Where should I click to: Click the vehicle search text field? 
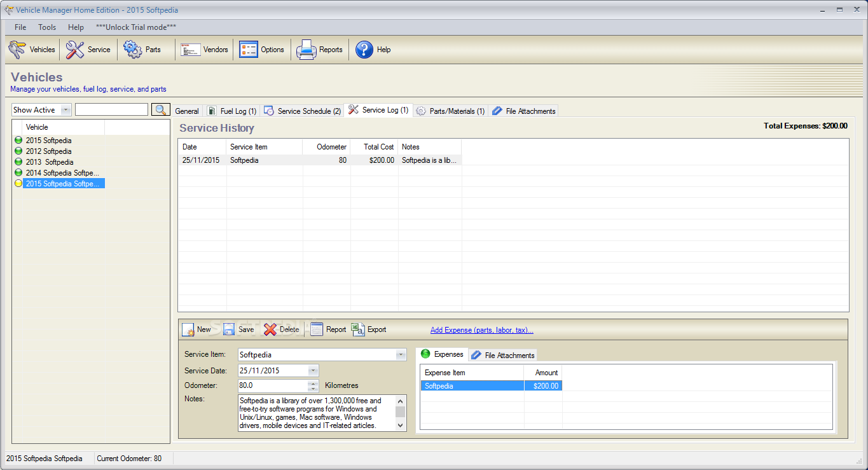point(111,109)
